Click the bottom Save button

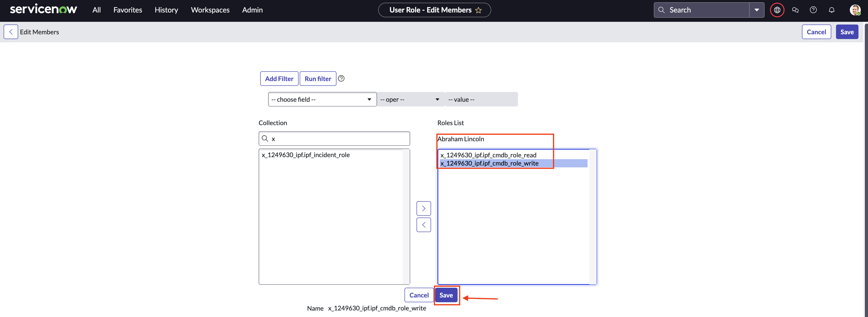click(446, 295)
